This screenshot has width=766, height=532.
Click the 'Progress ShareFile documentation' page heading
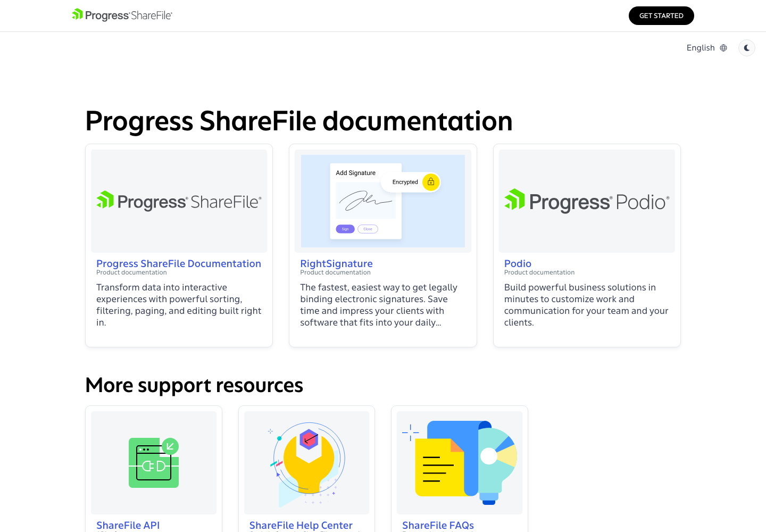coord(299,121)
